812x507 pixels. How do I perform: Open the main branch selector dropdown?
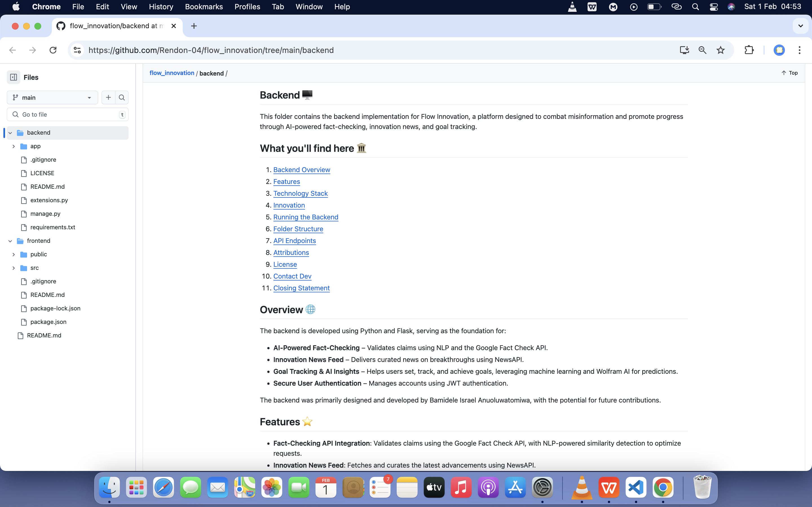coord(52,97)
